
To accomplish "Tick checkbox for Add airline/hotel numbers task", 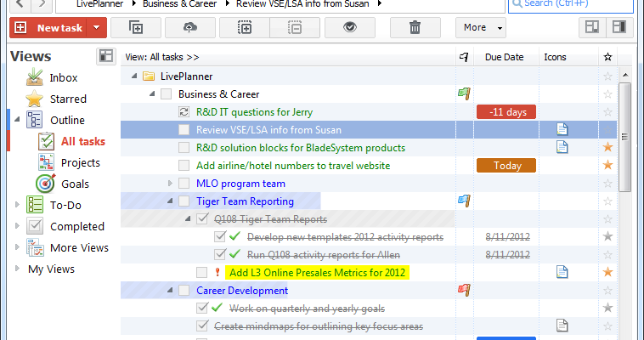I will pyautogui.click(x=184, y=166).
